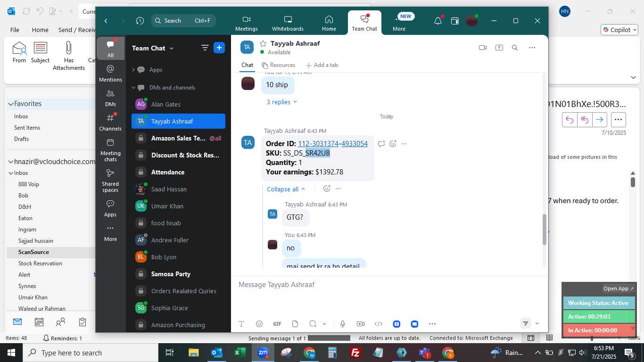
Task: Open the Samosa Party channel
Action: point(178,274)
